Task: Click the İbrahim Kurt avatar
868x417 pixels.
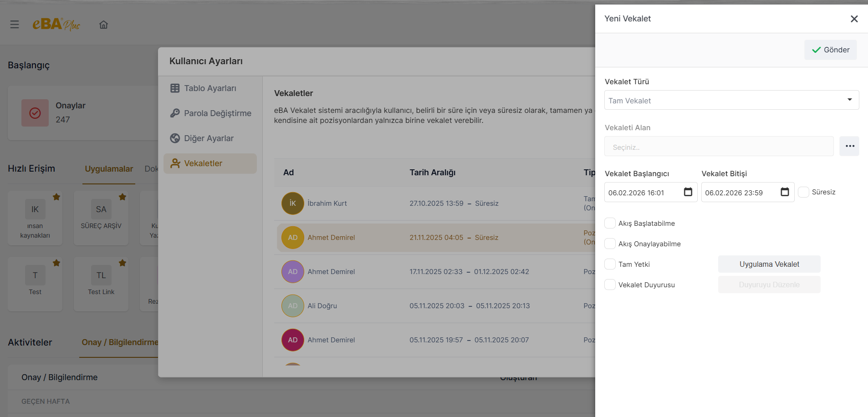Action: click(293, 203)
